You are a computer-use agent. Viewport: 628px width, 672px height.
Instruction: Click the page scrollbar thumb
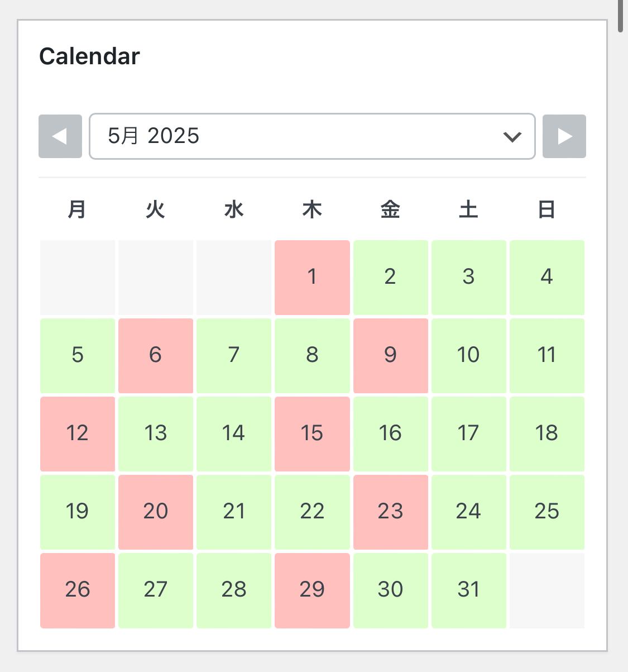(x=621, y=16)
